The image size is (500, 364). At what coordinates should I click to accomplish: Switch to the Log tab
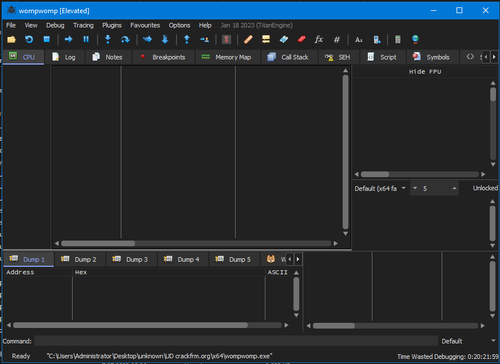click(x=64, y=57)
